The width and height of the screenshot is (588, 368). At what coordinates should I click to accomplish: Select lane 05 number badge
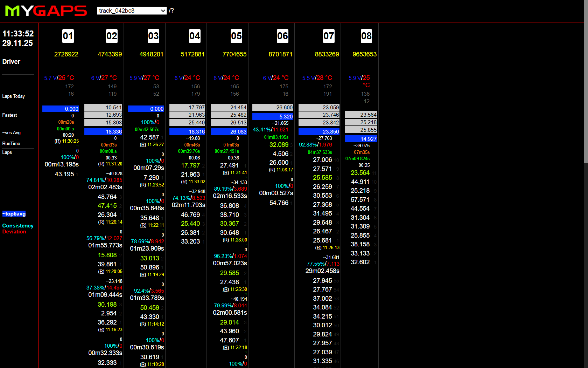pyautogui.click(x=236, y=36)
